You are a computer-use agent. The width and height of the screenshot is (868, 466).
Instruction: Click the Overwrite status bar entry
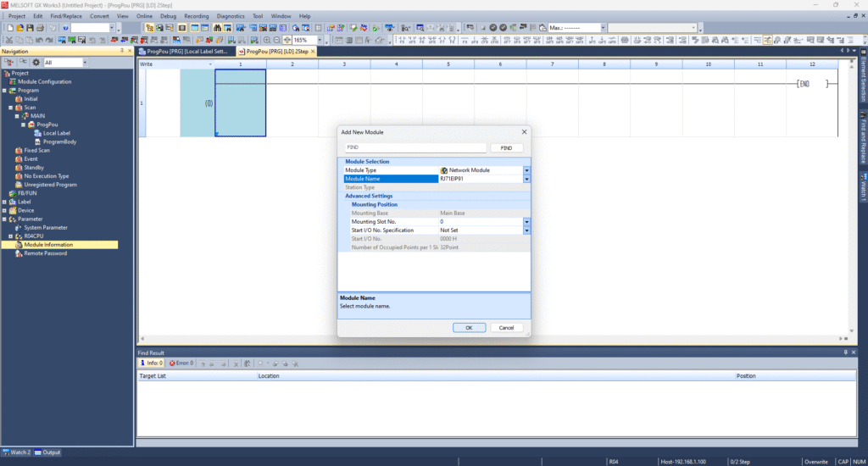[x=816, y=462]
